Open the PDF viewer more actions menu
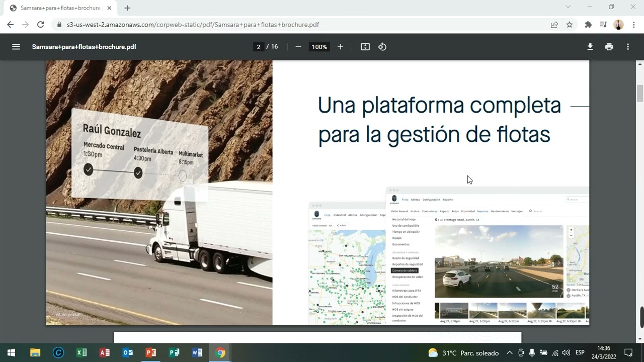Image resolution: width=644 pixels, height=362 pixels. click(x=628, y=47)
